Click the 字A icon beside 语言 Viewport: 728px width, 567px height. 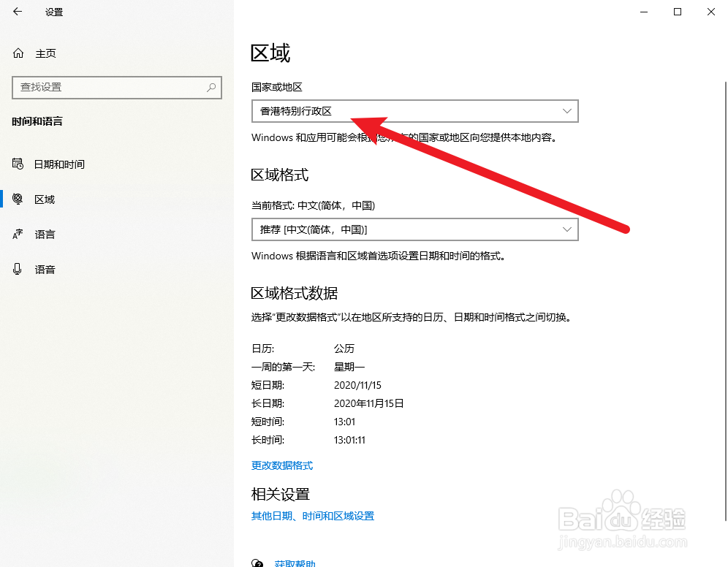click(18, 234)
